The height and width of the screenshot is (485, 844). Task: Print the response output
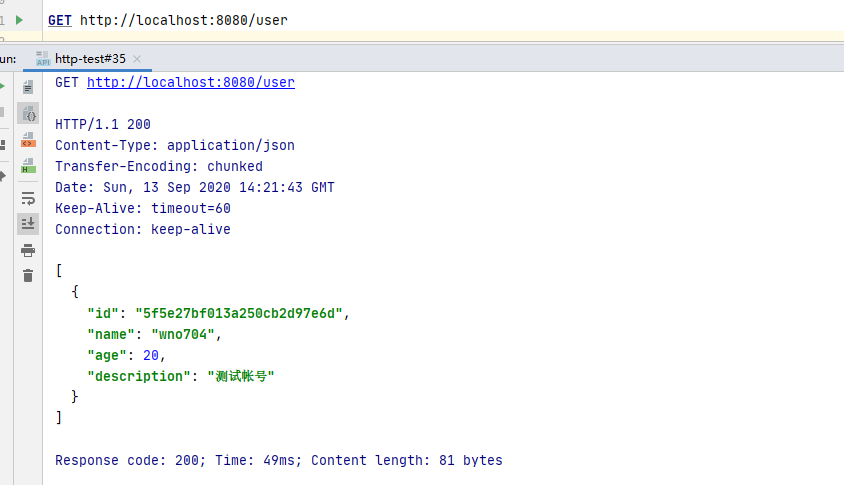28,250
